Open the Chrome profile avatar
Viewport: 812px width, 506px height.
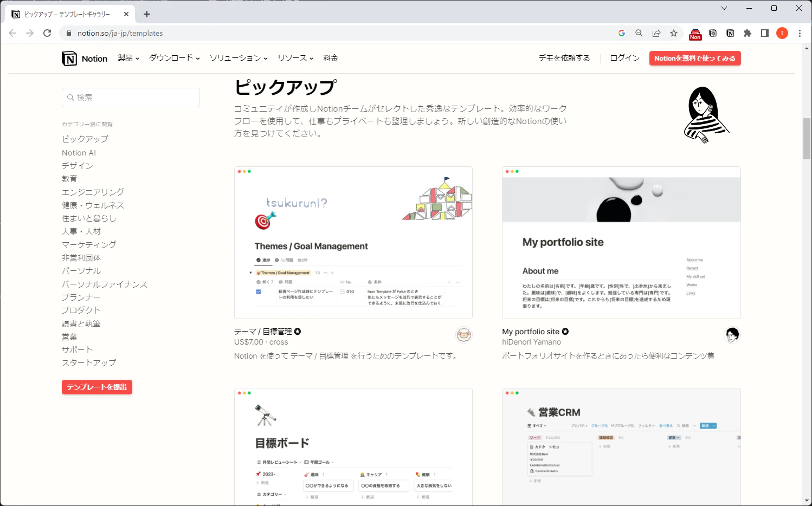tap(782, 33)
